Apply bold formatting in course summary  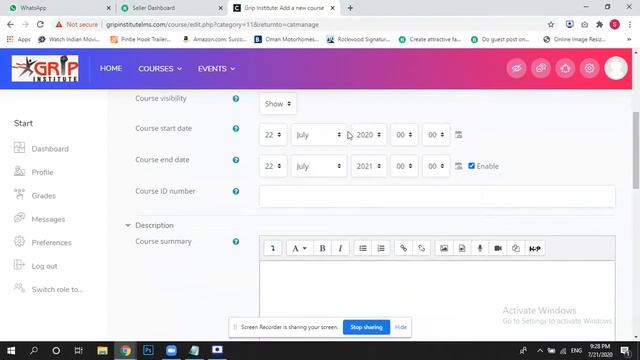coord(322,248)
